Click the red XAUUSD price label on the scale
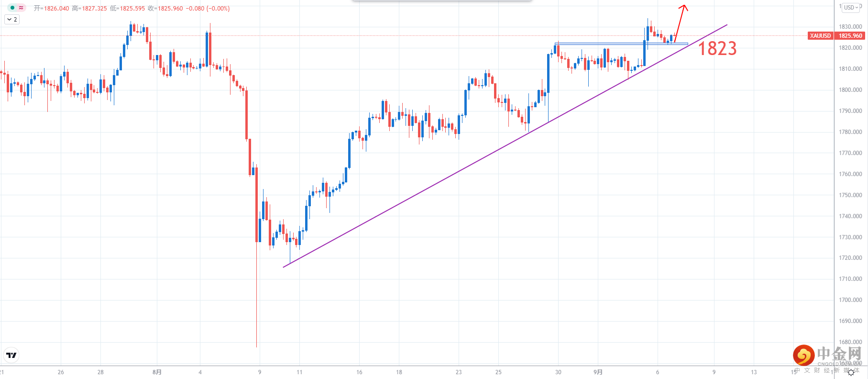This screenshot has width=868, height=379. coord(821,35)
